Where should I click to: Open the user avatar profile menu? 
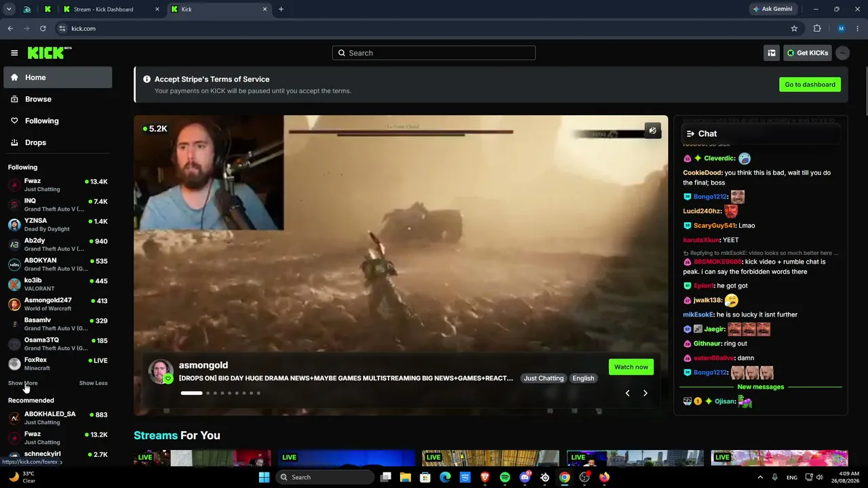[x=843, y=53]
